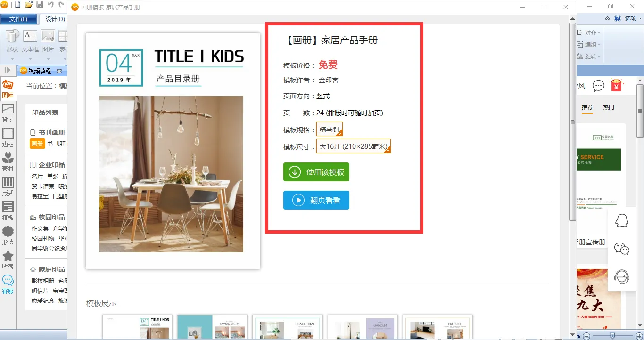
Task: Expand the 旋转 rotate dropdown
Action: pos(593,57)
